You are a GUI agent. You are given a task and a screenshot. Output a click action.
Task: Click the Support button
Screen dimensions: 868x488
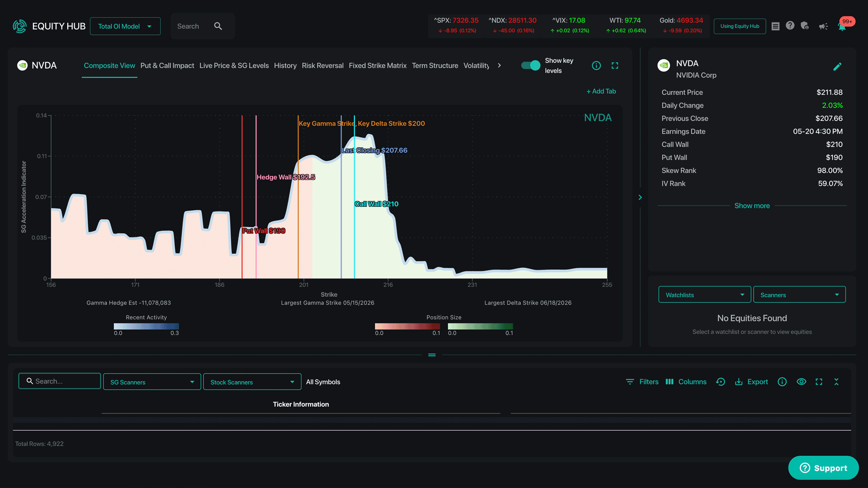point(823,468)
